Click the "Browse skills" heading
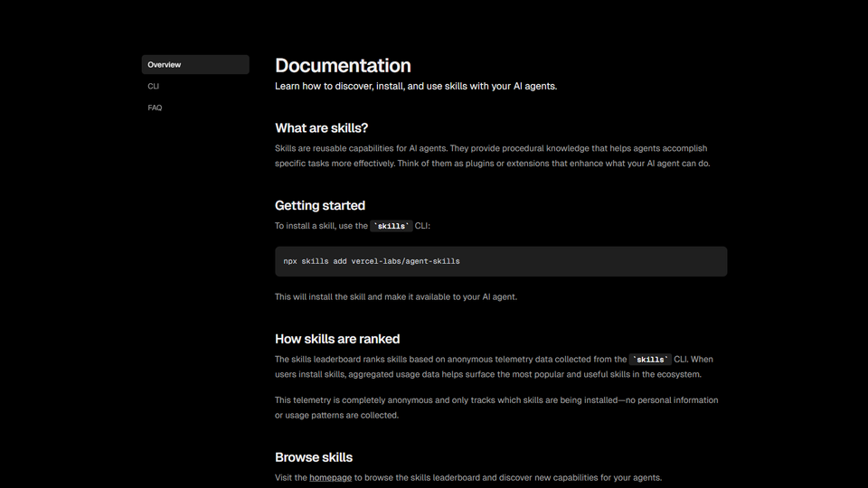Image resolution: width=868 pixels, height=488 pixels. [x=314, y=457]
